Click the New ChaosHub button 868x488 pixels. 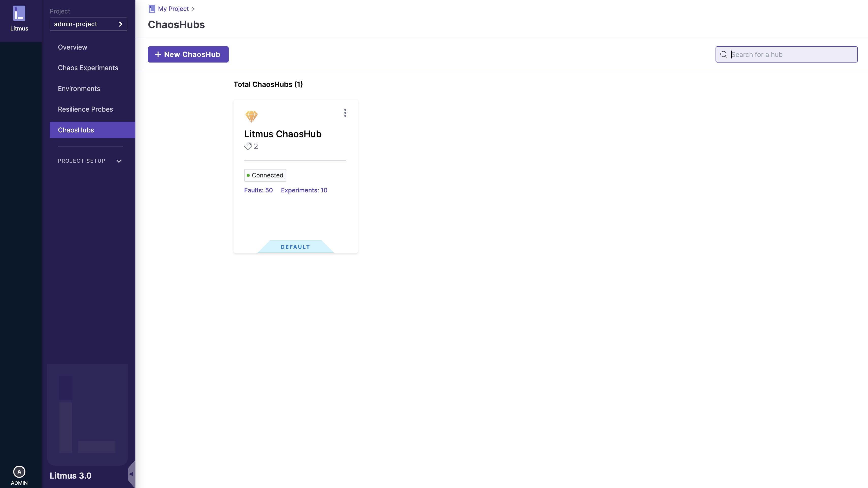(x=188, y=55)
